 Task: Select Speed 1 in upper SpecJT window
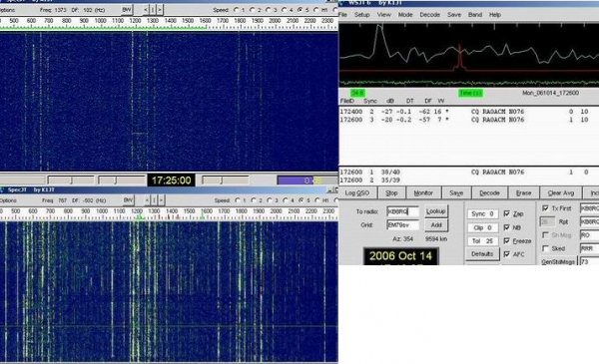(x=236, y=10)
